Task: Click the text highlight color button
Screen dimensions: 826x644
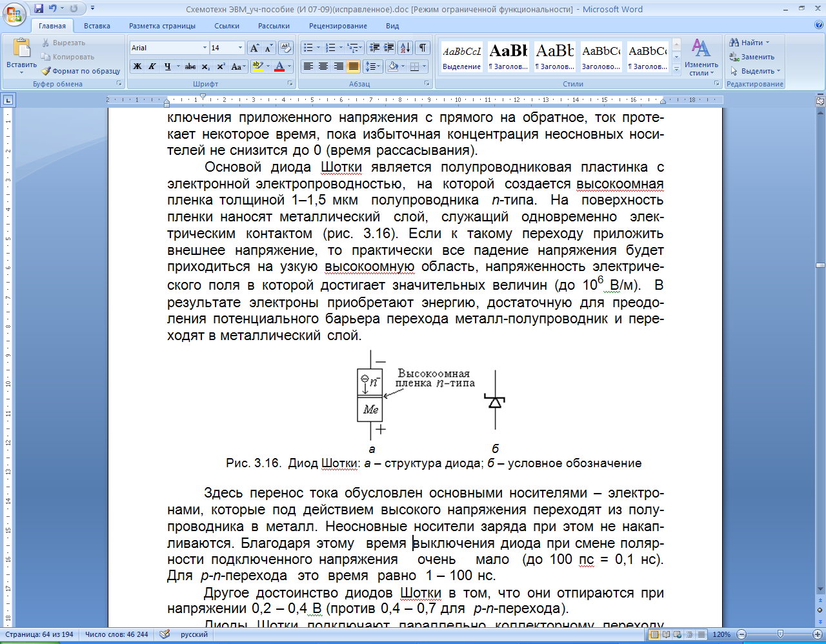Action: [x=257, y=66]
